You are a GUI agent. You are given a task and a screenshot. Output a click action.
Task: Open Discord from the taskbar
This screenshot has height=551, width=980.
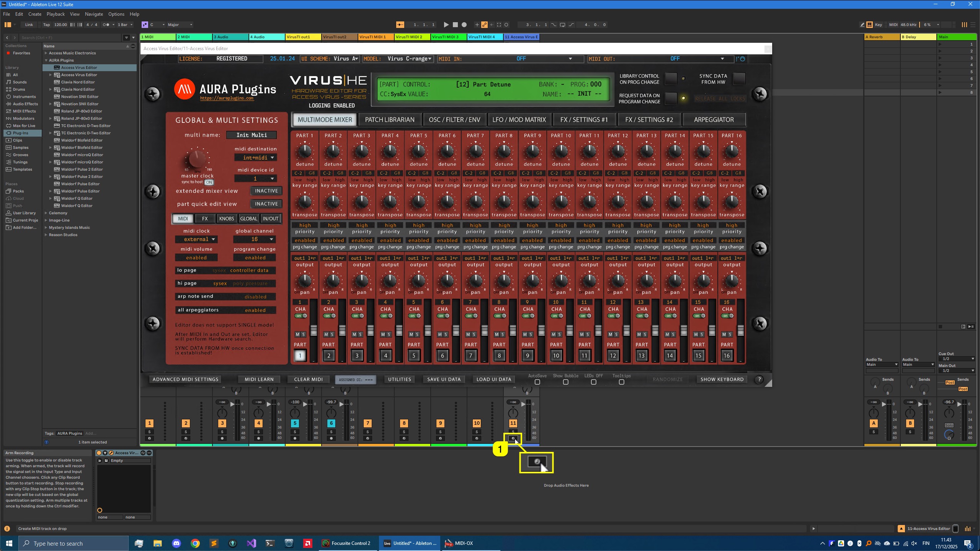click(x=176, y=543)
